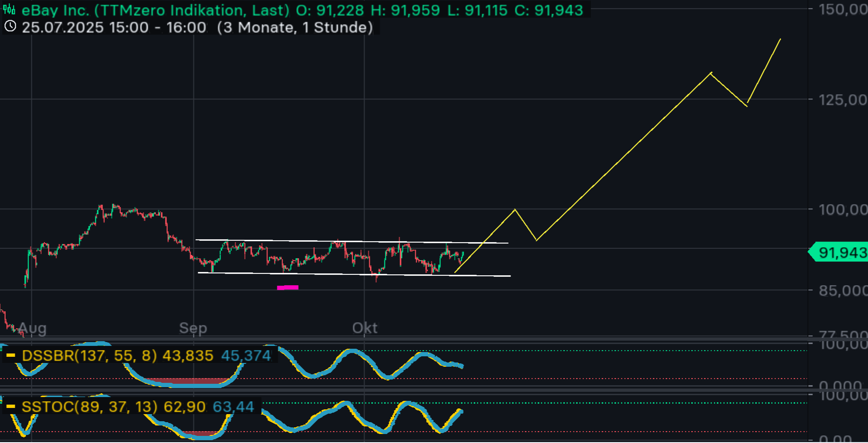868x443 pixels.
Task: Click the blue 45,374 DSSBR signal value
Action: [x=246, y=355]
